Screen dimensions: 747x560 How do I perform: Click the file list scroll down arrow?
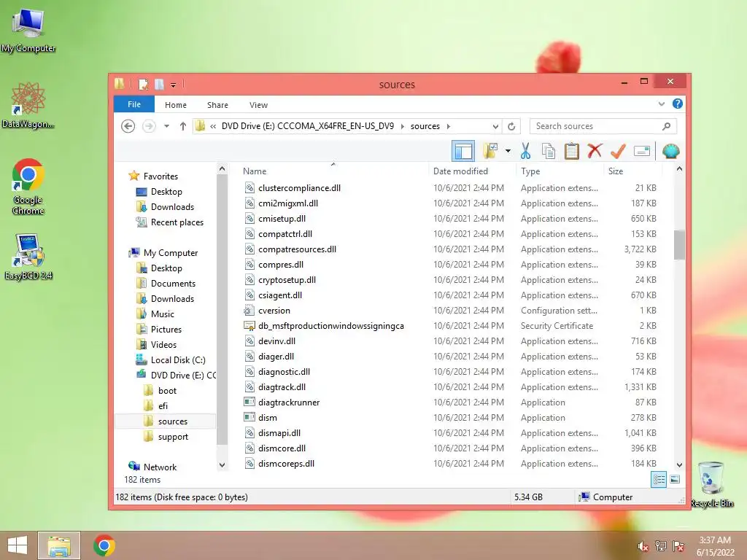679,464
